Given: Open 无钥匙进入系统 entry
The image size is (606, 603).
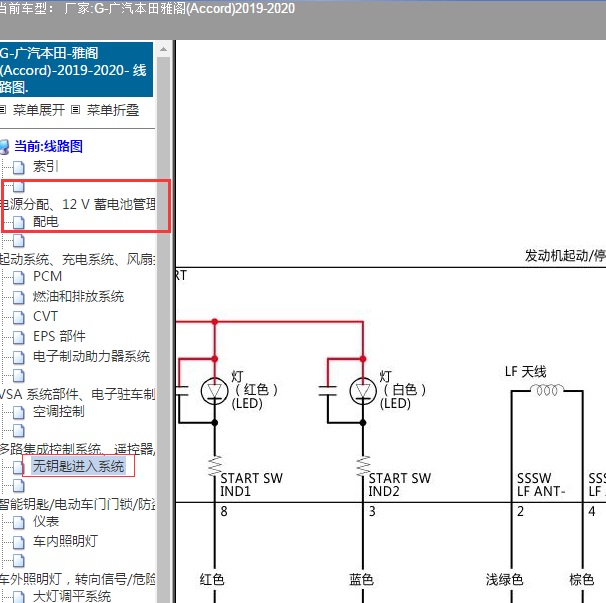Looking at the screenshot, I should click(78, 466).
